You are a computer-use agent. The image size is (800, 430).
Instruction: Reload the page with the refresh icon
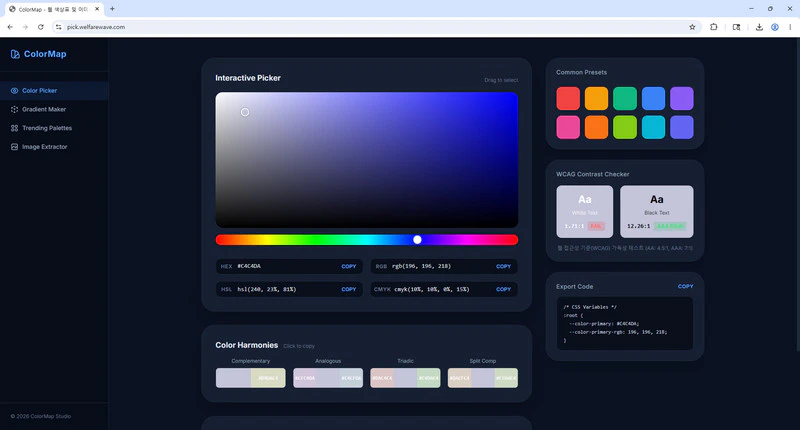click(41, 27)
